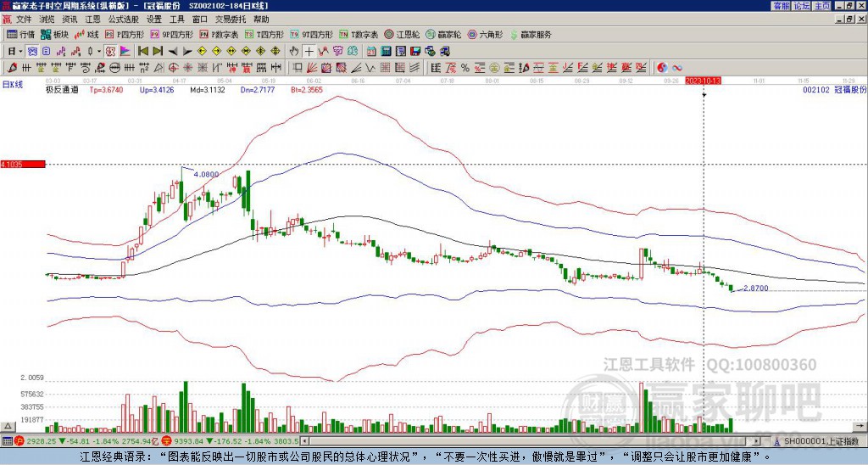Click the 4.0800 high price label
Viewport: 868px width, 465px height.
tap(206, 174)
